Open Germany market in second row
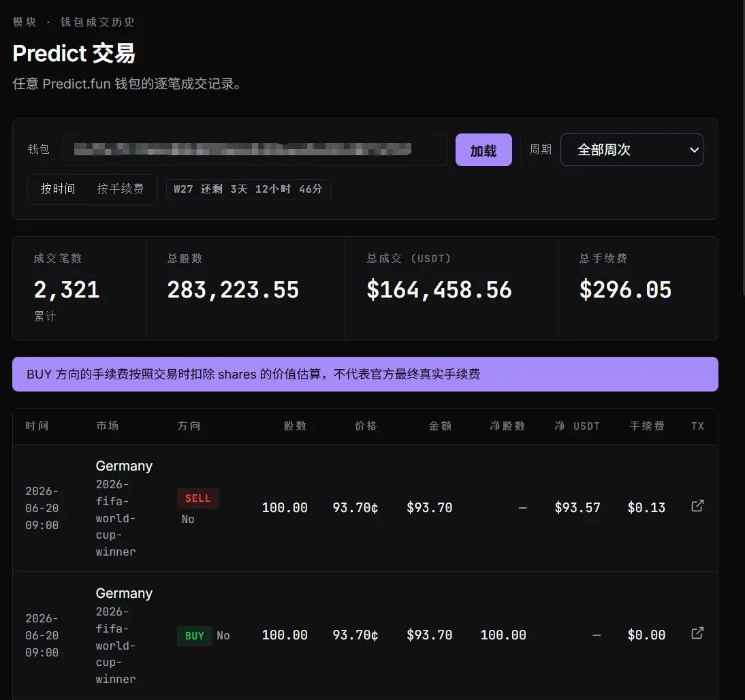 124,593
